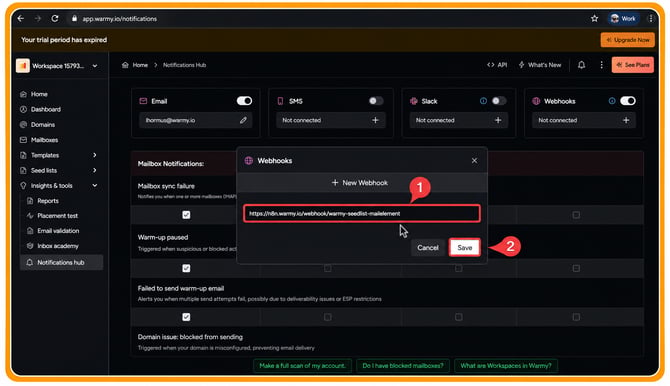Click Upgrade Now button

click(627, 40)
